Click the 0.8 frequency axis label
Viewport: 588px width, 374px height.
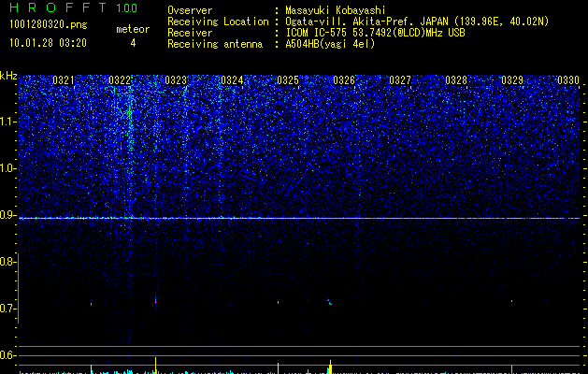[7, 262]
